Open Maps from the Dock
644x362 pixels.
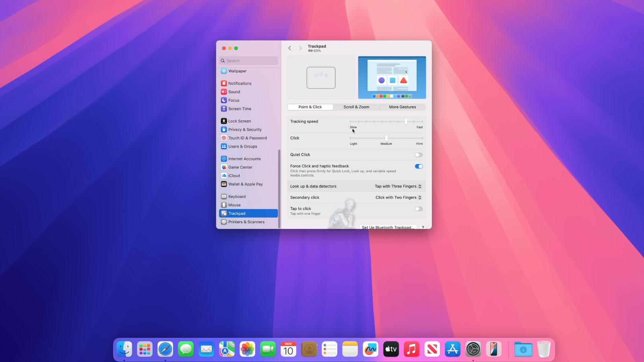click(227, 349)
